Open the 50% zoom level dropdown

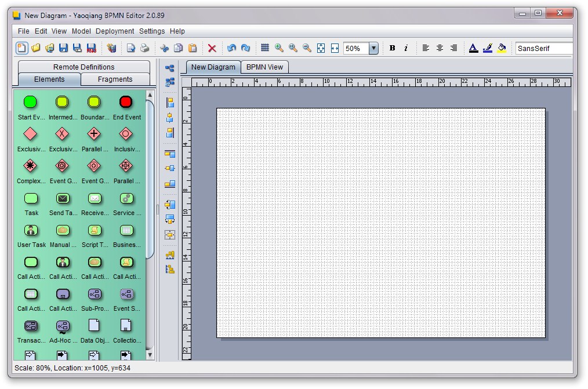373,48
